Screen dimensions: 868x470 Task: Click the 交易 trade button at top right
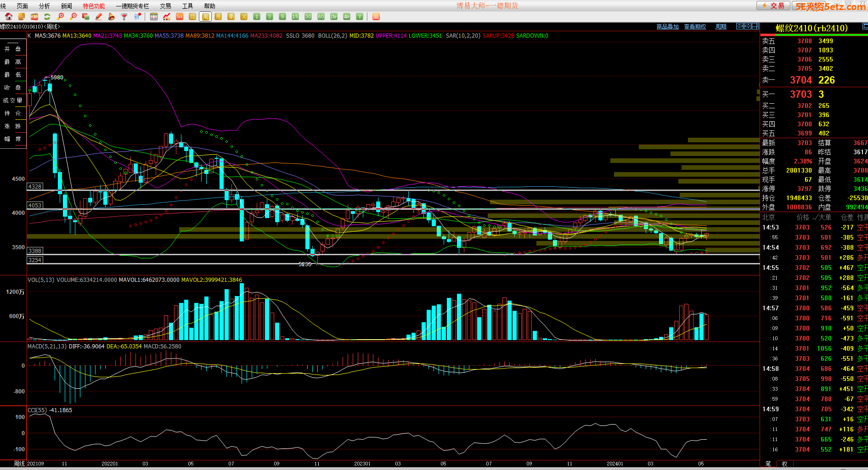[773, 6]
